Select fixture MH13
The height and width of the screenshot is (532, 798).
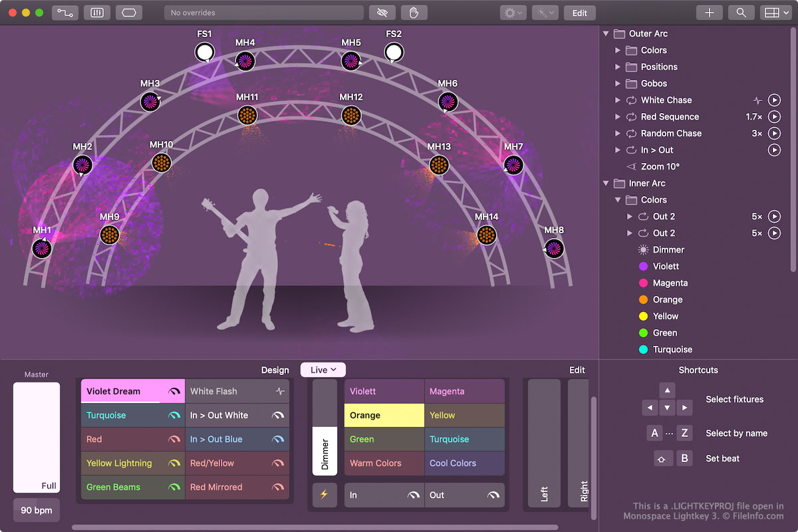click(439, 165)
